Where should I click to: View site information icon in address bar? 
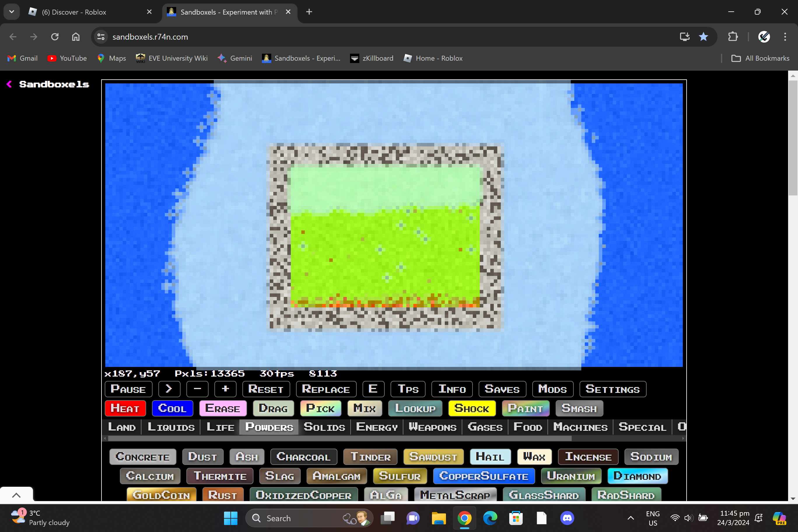pyautogui.click(x=101, y=37)
